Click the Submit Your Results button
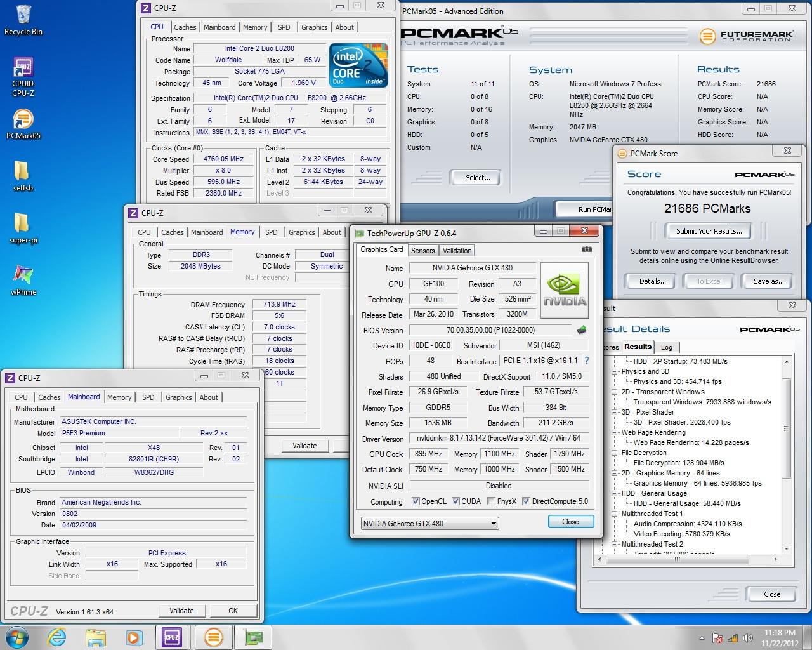This screenshot has width=812, height=650. click(709, 231)
